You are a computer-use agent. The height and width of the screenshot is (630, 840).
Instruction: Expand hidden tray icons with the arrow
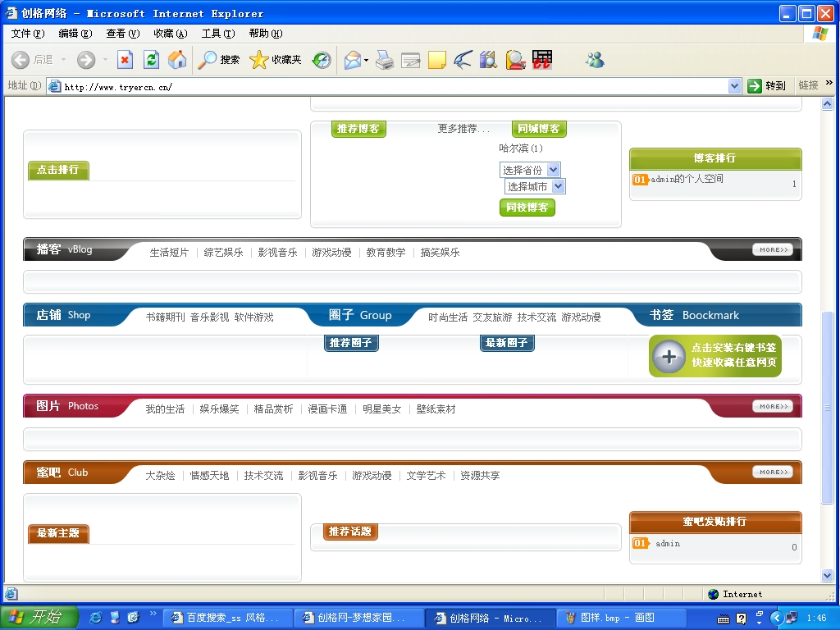(778, 619)
